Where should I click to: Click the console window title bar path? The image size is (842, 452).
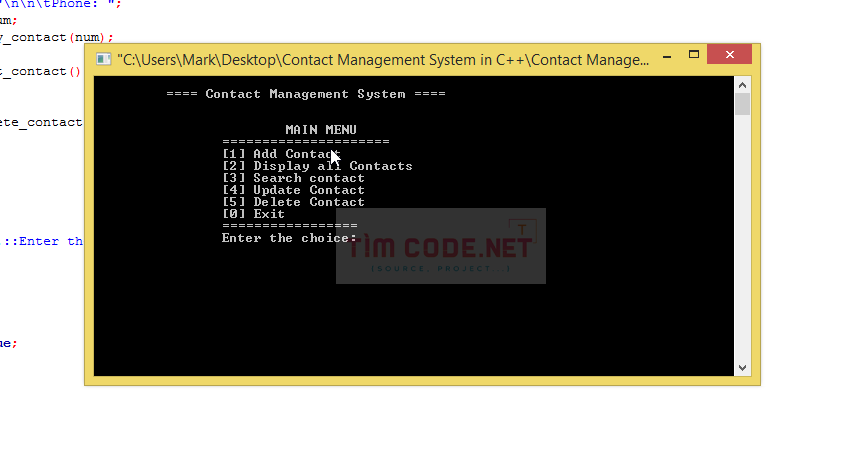(383, 60)
